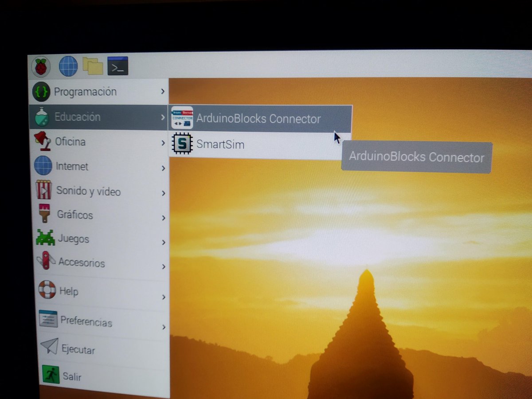
Task: Open the Gráficos menu category
Action: click(100, 215)
